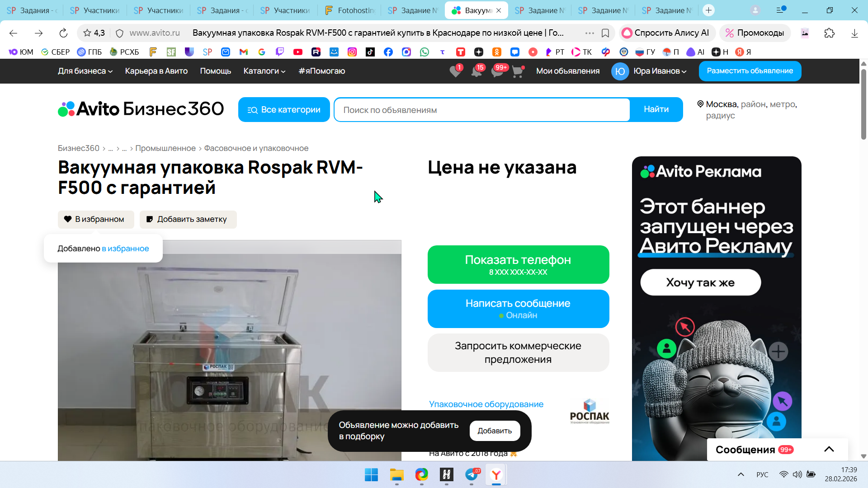
Task: Open the 'Помощь' menu item
Action: [x=215, y=71]
